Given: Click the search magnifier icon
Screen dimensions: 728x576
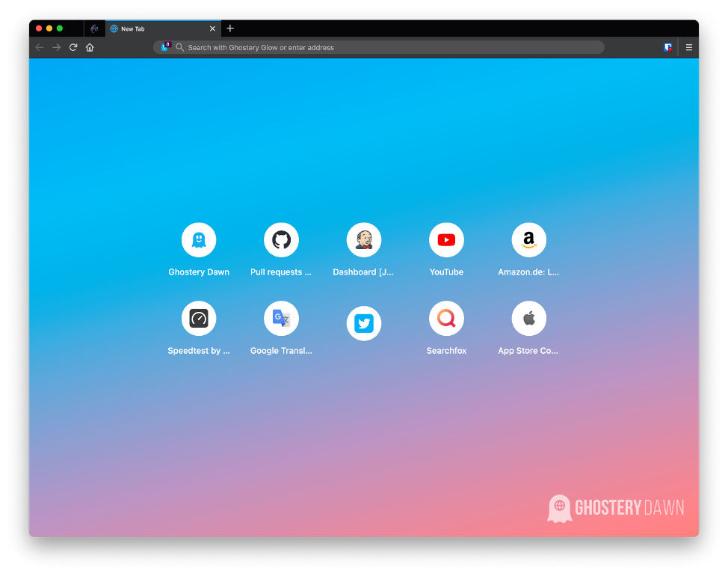Looking at the screenshot, I should (x=179, y=47).
